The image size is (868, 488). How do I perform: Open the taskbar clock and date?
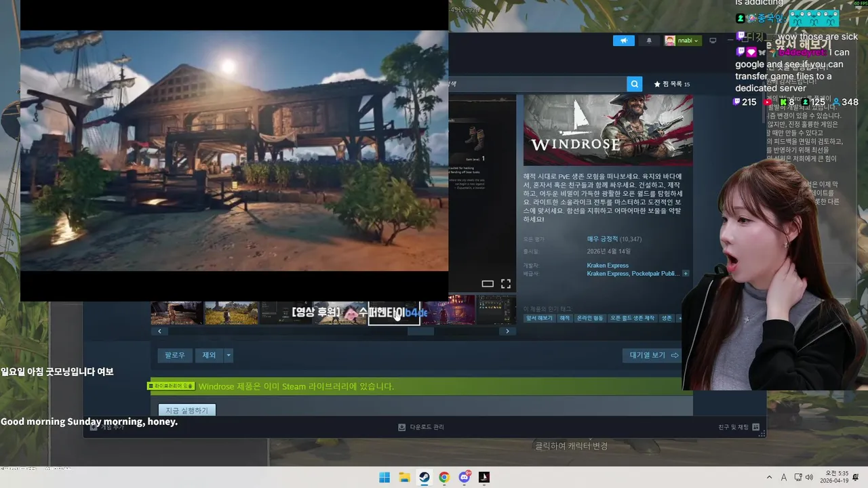(835, 477)
